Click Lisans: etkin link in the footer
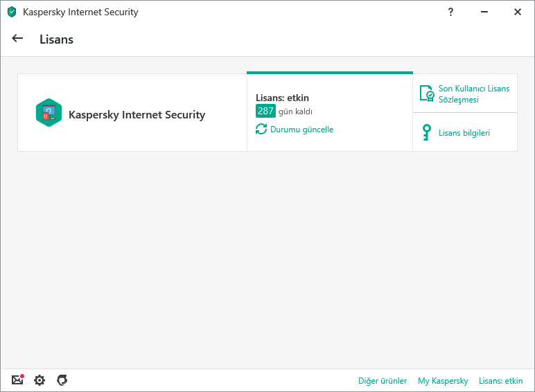This screenshot has height=392, width=535. [x=500, y=381]
